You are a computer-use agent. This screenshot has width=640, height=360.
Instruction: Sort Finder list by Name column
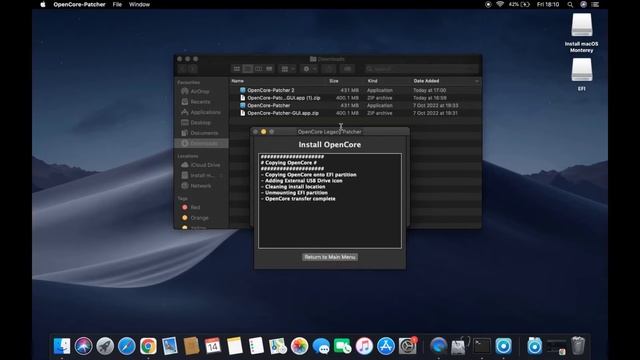pyautogui.click(x=238, y=81)
